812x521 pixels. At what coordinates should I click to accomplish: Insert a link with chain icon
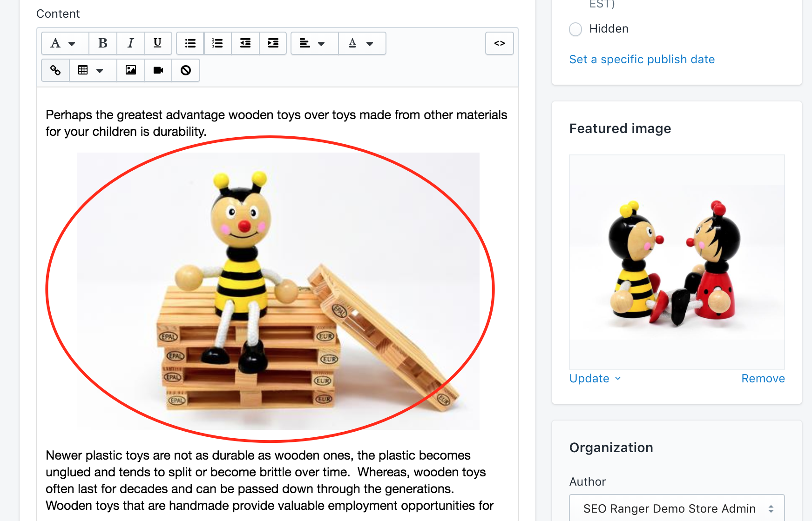[55, 70]
